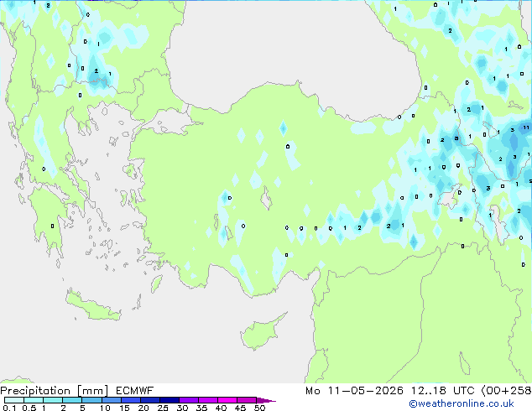Click the '50' legend scale value
The width and height of the screenshot is (532, 411).
259,408
